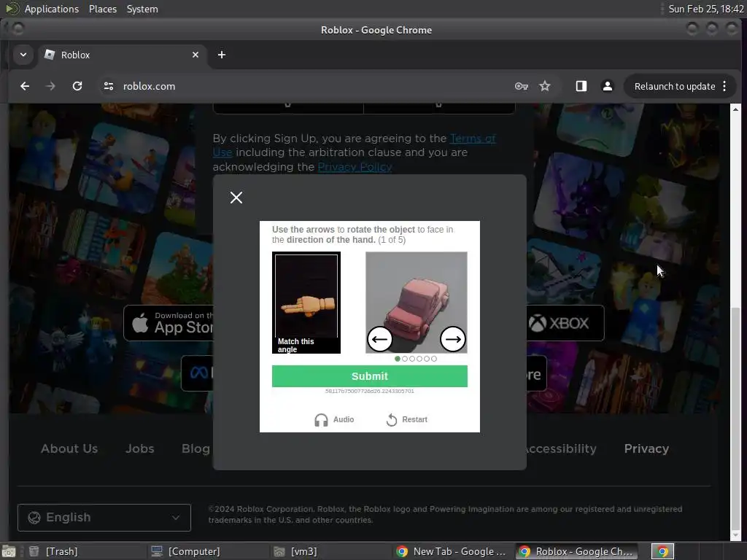This screenshot has width=747, height=560.
Task: Click the browser forward arrow
Action: point(50,86)
